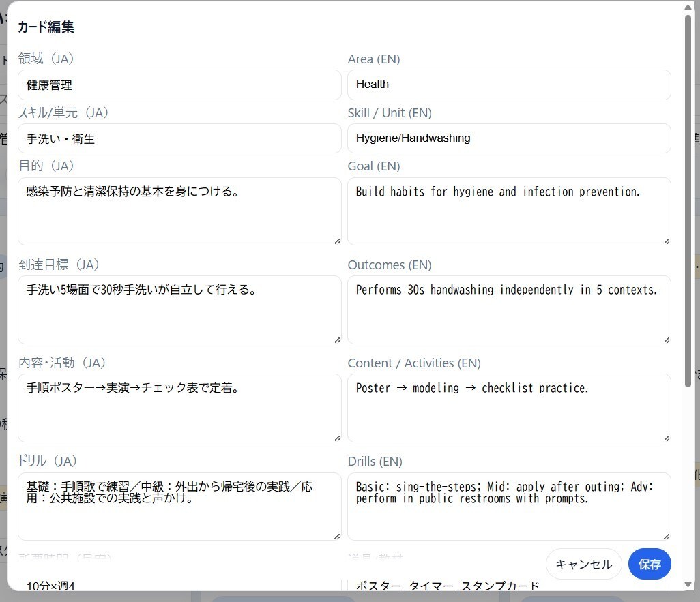Focus the Content / Activities (EN) textarea
700x602 pixels.
click(509, 408)
